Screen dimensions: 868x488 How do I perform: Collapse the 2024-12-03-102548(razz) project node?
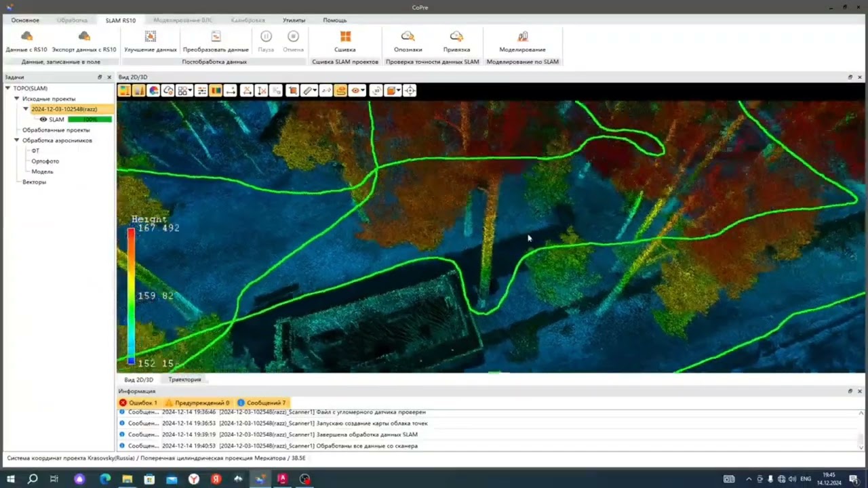click(26, 109)
